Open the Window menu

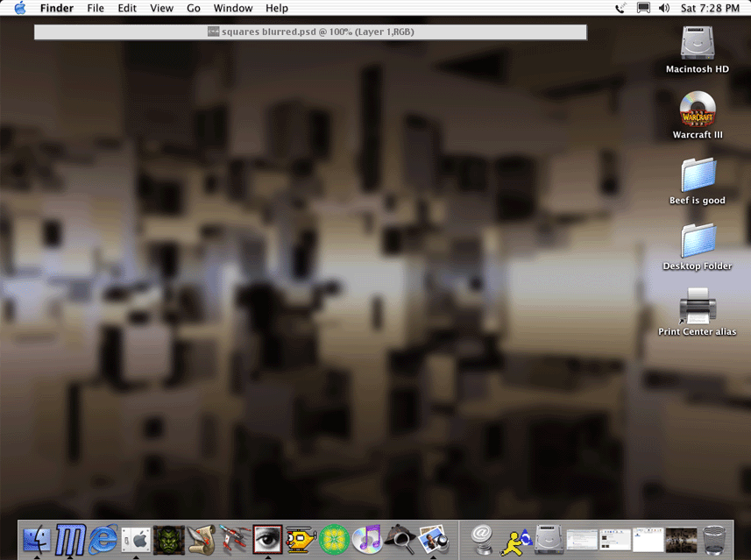coord(233,8)
